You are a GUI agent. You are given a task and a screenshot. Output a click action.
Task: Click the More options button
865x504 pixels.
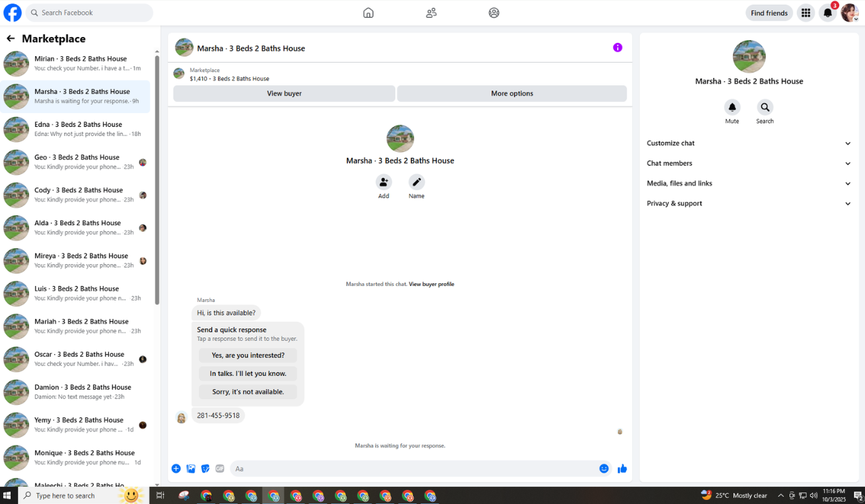[x=512, y=93]
